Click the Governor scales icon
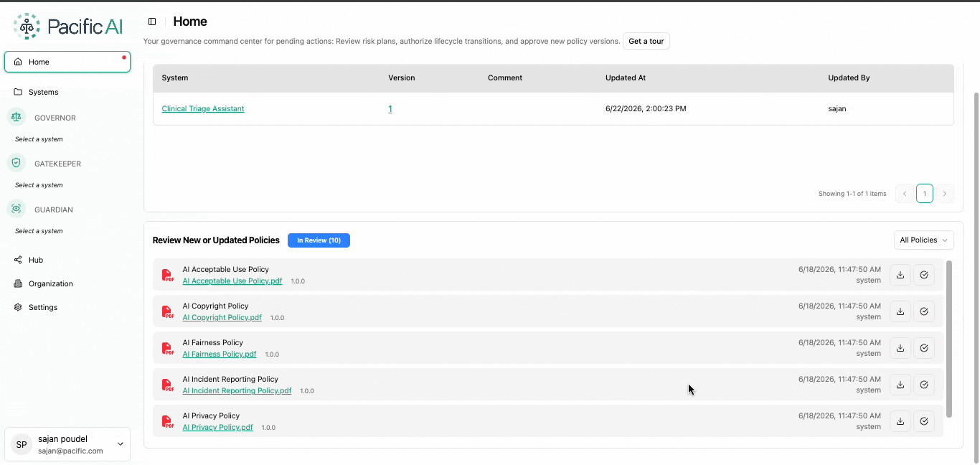Image resolution: width=980 pixels, height=465 pixels. click(x=17, y=117)
